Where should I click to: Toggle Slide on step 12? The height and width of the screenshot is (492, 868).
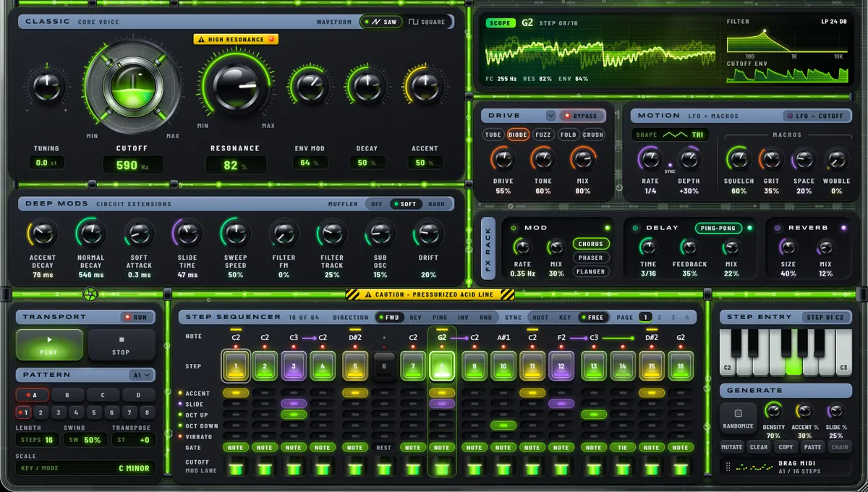click(x=561, y=404)
